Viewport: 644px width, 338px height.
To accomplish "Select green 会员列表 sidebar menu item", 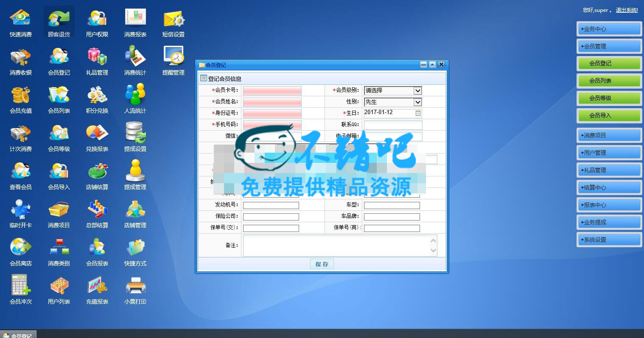I will pyautogui.click(x=609, y=81).
